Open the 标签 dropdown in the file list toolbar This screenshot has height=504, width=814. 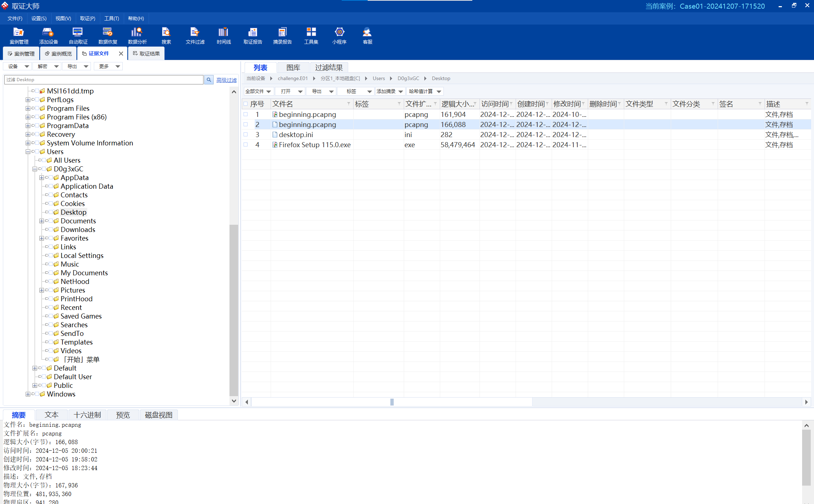pos(355,92)
